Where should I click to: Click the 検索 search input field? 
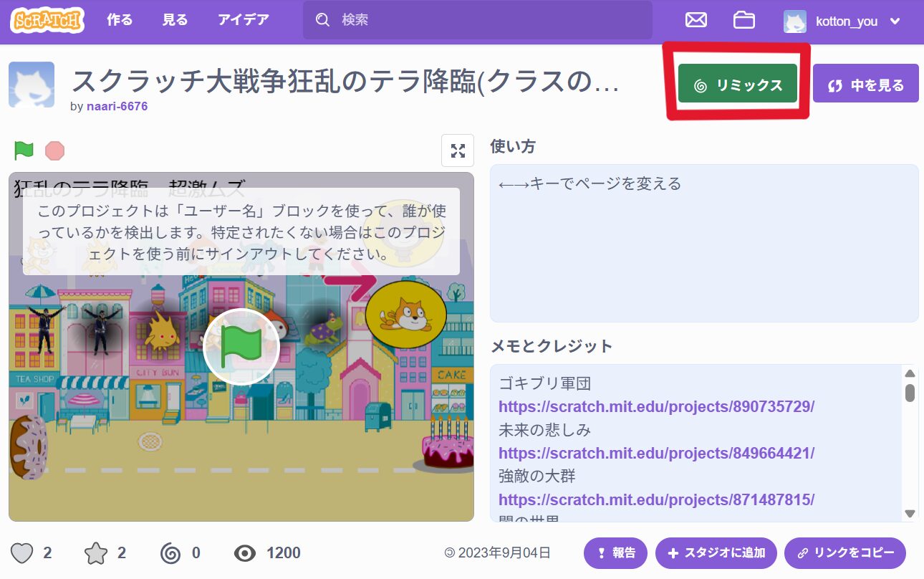coord(487,20)
